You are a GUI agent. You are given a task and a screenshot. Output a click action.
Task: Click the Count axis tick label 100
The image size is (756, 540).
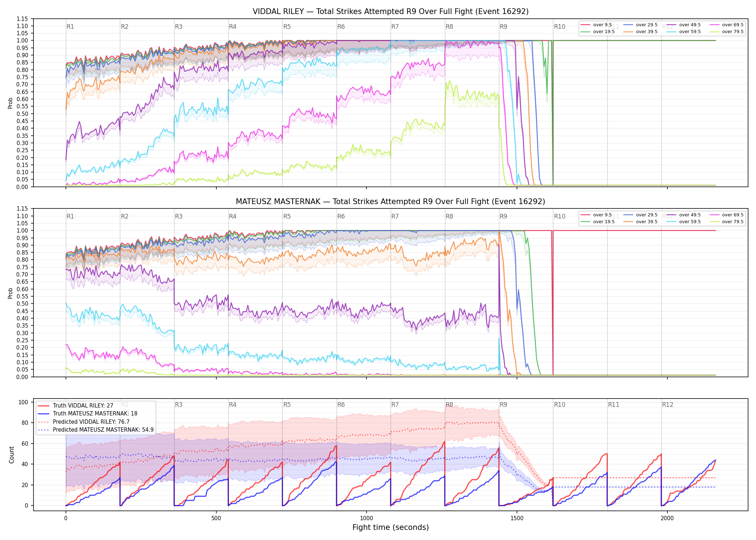[x=23, y=402]
